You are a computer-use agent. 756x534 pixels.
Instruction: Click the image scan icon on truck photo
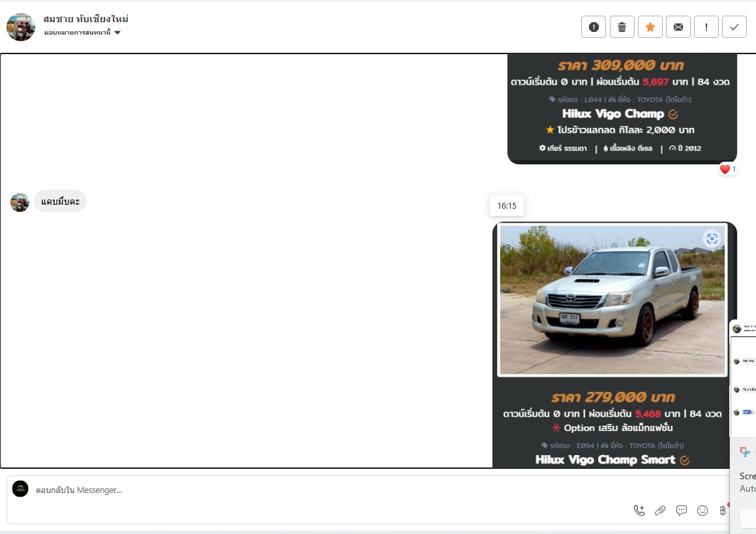pos(712,239)
